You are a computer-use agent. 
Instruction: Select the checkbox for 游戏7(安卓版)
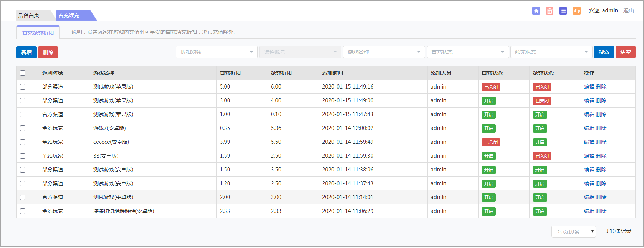click(23, 128)
